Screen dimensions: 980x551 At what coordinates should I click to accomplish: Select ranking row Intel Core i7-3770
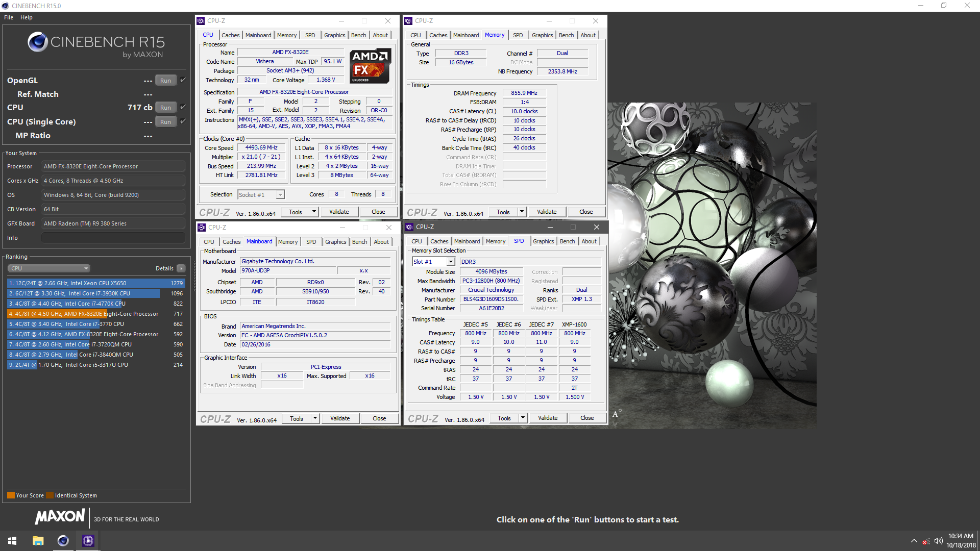[x=95, y=324]
